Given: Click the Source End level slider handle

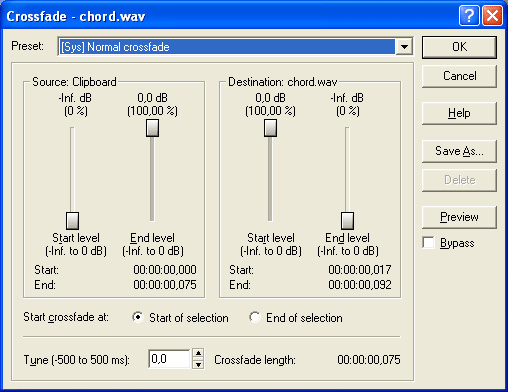Looking at the screenshot, I should 152,128.
